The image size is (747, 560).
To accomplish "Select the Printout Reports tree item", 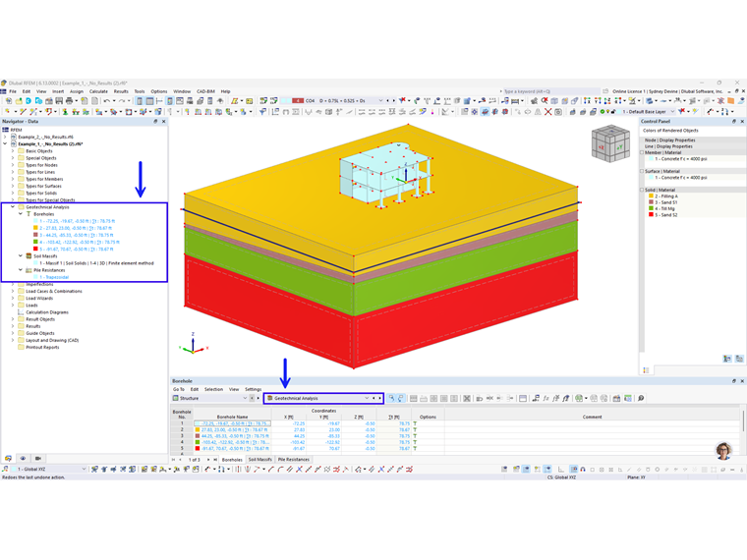I will pyautogui.click(x=42, y=348).
